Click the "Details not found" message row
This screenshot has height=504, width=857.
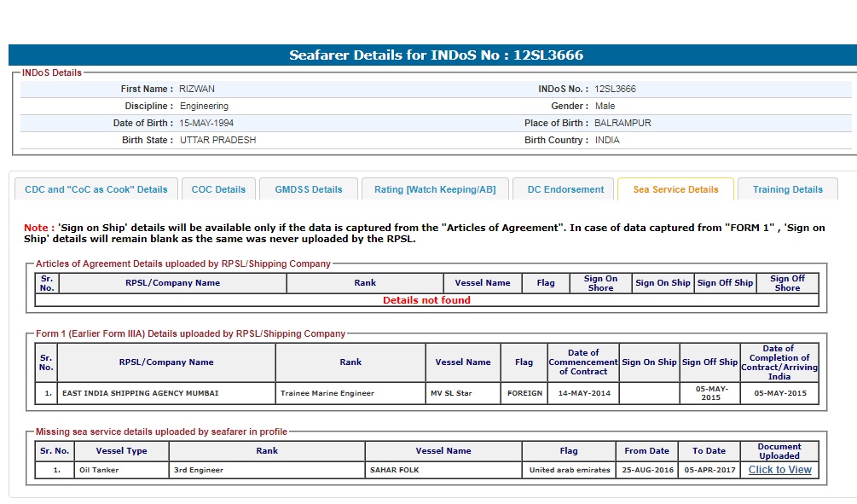(426, 300)
